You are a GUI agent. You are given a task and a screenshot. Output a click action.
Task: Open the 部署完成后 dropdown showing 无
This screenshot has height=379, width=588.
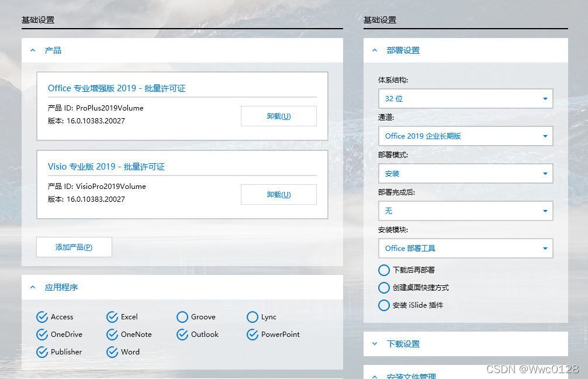point(466,211)
